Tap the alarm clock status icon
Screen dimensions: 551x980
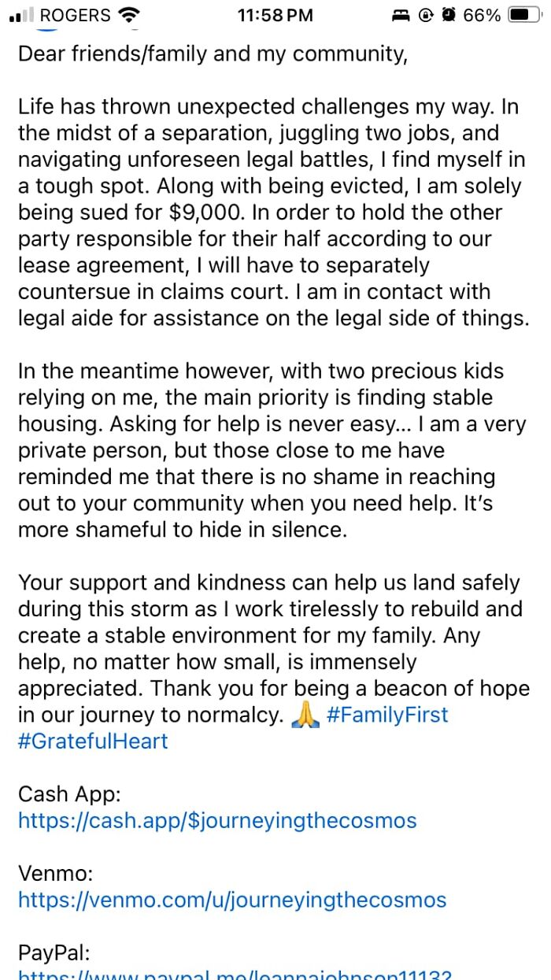tap(449, 14)
